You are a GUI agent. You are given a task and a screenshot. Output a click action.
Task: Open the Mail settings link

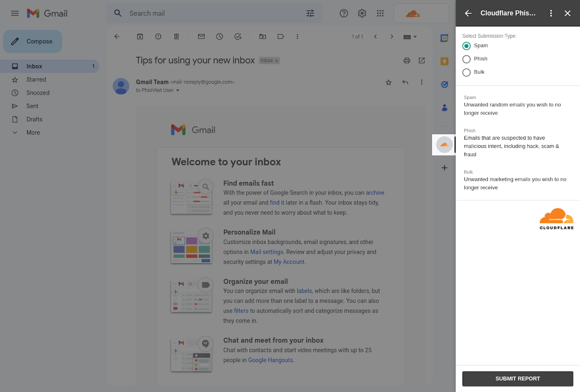click(266, 252)
